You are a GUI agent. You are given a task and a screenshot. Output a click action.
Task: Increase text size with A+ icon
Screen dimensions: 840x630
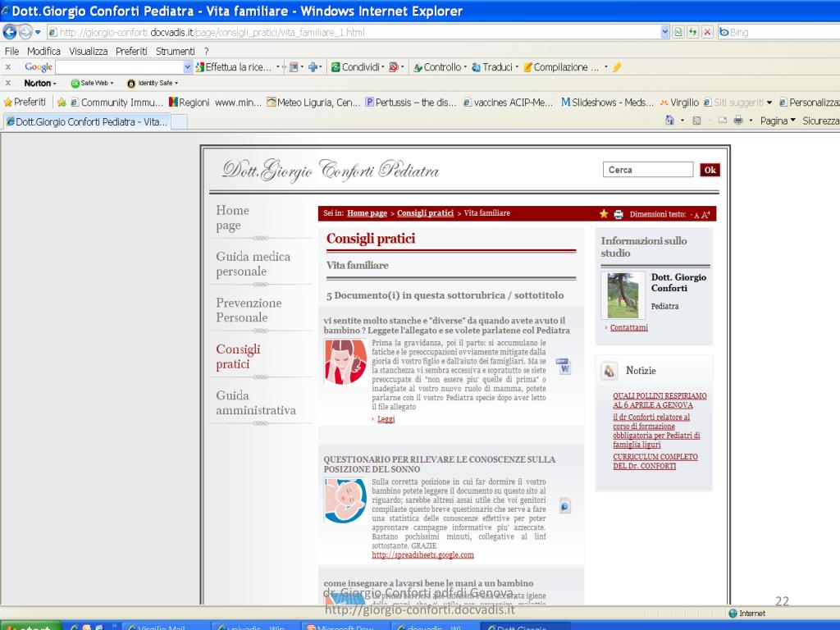tap(705, 214)
